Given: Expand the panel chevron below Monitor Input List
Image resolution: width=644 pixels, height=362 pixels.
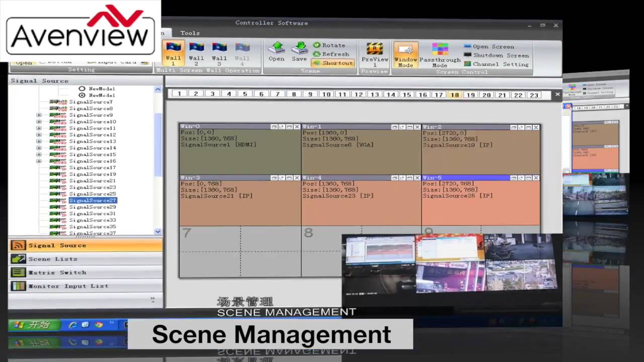Looking at the screenshot, I should coord(152,299).
